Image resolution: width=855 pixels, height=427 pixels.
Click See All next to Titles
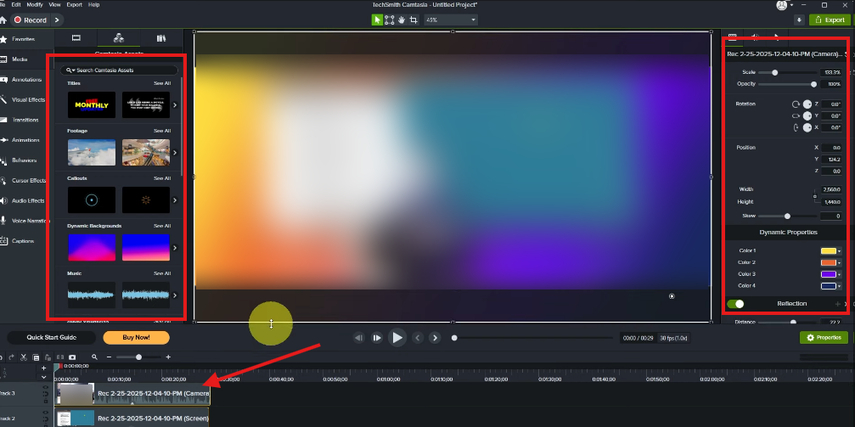pyautogui.click(x=162, y=83)
